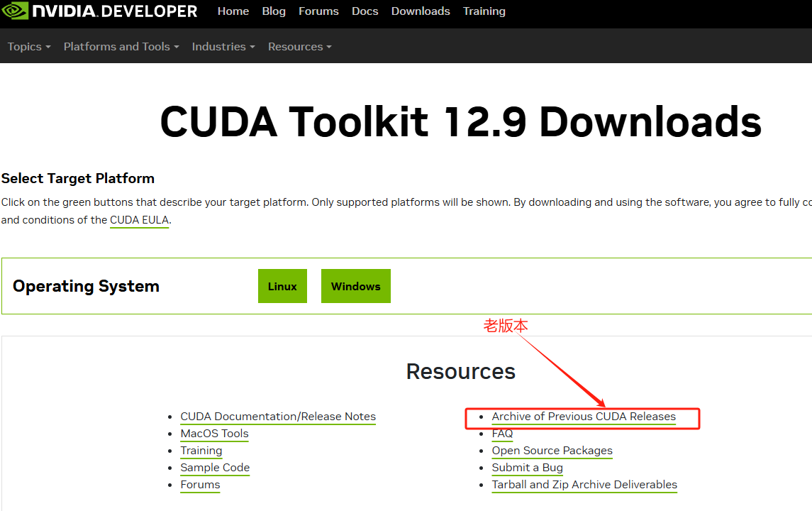Expand the Topics dropdown menu
This screenshot has width=812, height=511.
tap(29, 47)
